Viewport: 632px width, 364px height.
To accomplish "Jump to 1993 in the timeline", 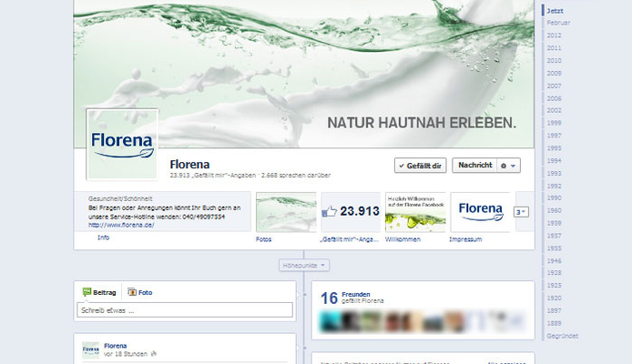I will [x=554, y=174].
